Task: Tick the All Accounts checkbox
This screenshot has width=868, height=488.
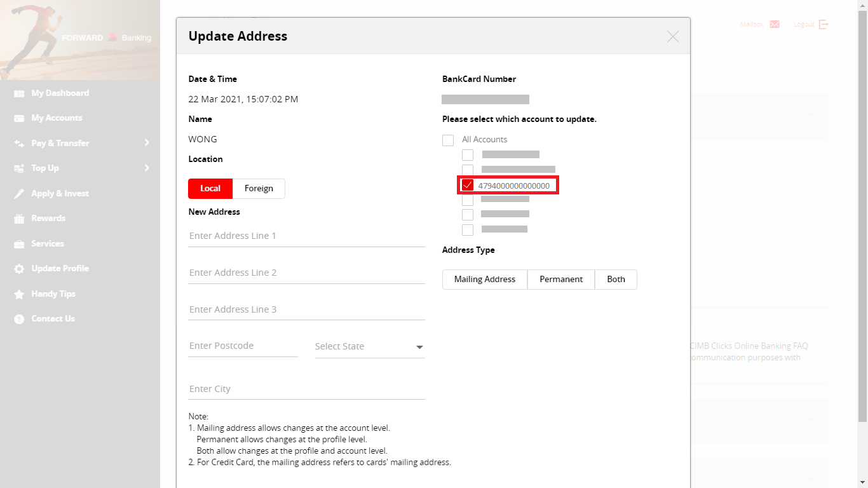Action: point(448,140)
